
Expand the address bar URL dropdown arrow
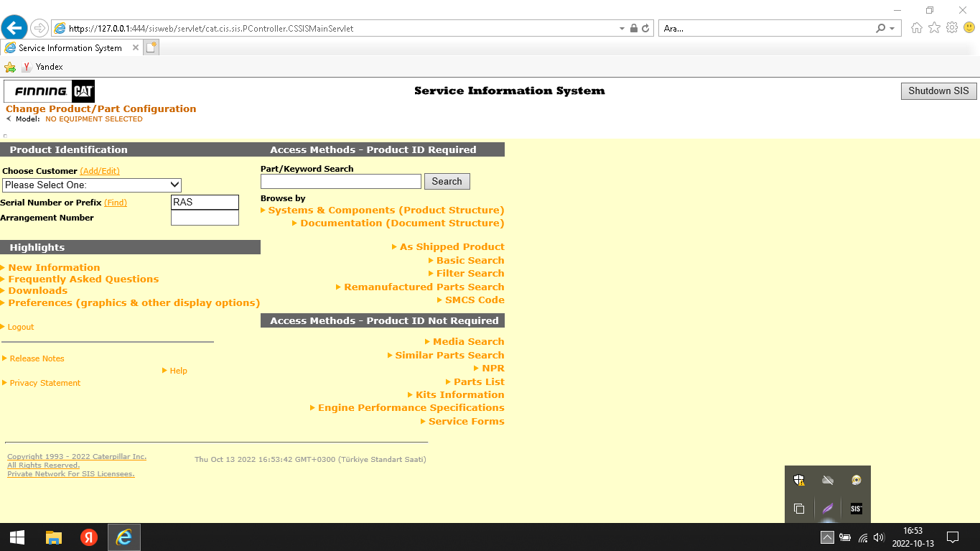tap(622, 29)
